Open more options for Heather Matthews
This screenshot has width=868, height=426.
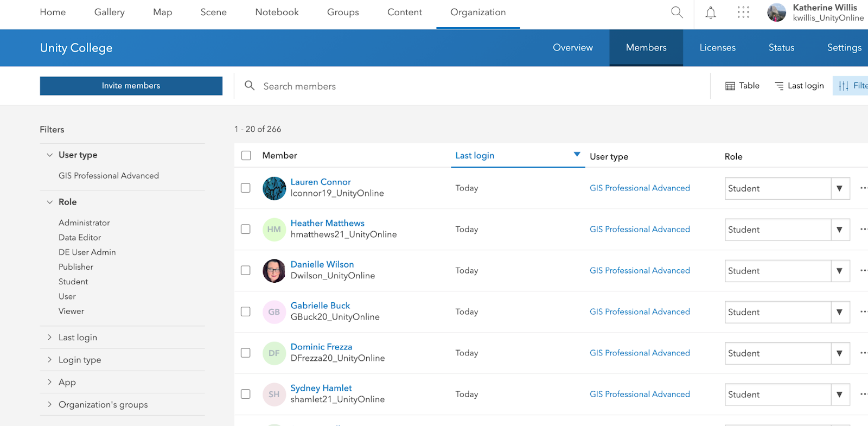click(x=864, y=229)
